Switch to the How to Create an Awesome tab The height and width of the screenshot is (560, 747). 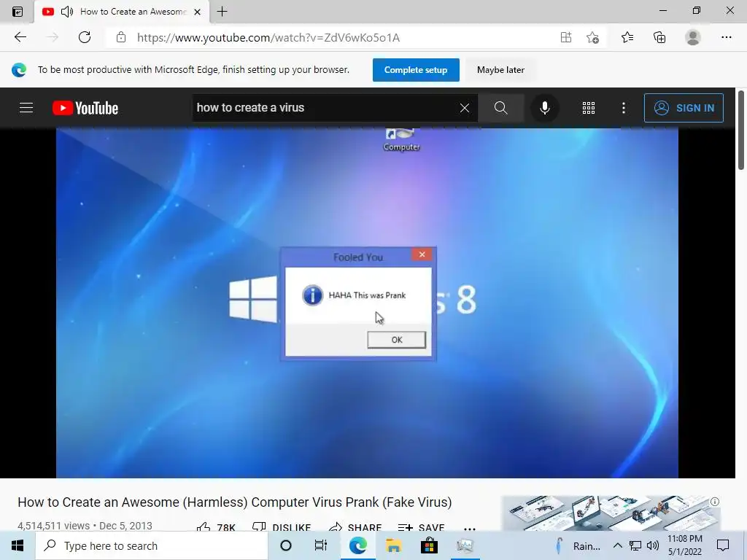click(122, 12)
